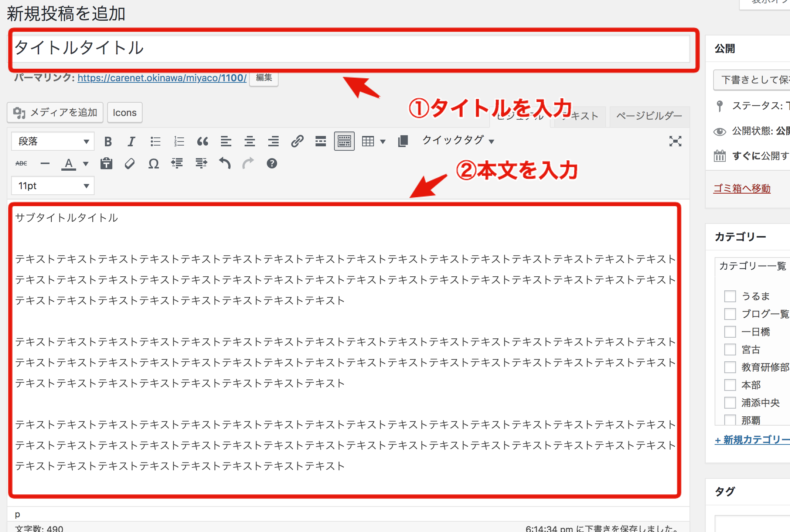Screen dimensions: 790x532
Task: Open the 11pt font size dropdown
Action: 53,186
